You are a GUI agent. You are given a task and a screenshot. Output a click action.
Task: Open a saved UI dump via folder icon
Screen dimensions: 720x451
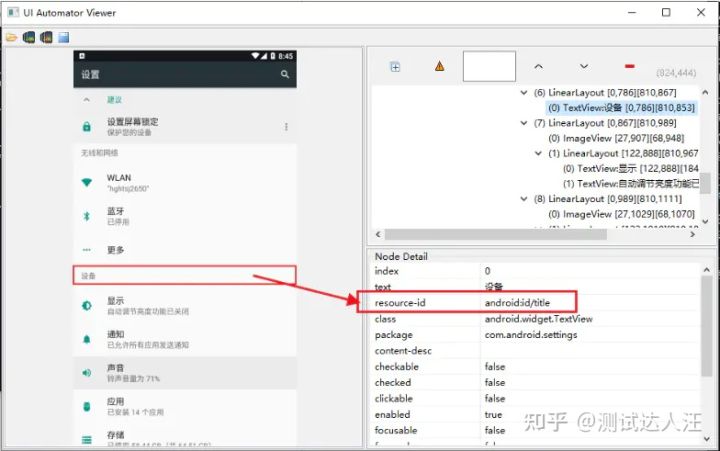(x=11, y=37)
